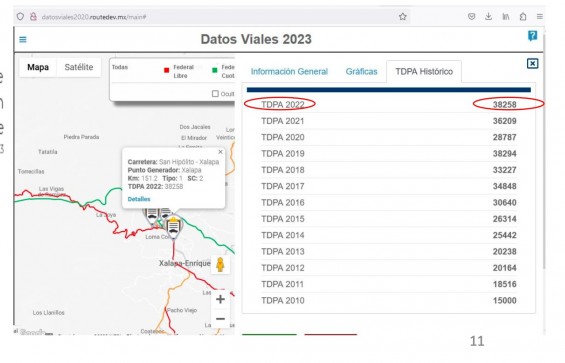Zoom out the map with minus button
The width and height of the screenshot is (565, 363).
[220, 319]
